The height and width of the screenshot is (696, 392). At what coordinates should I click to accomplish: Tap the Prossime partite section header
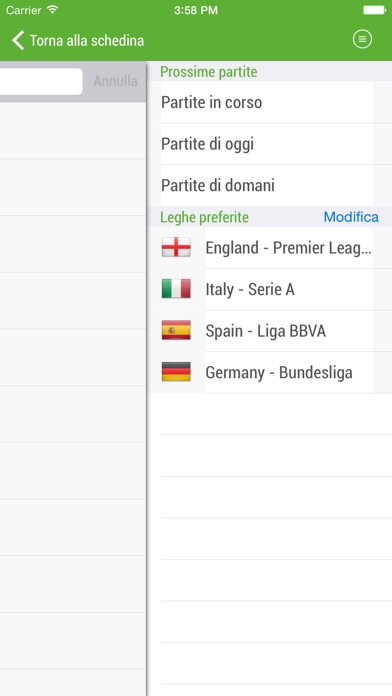pos(209,72)
